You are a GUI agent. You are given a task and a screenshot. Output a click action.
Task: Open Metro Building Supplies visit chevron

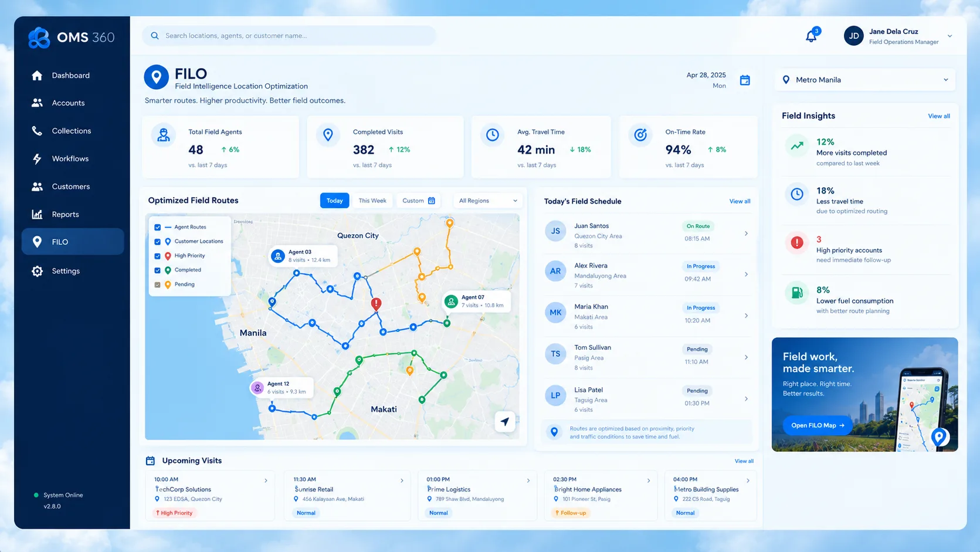[x=747, y=480]
